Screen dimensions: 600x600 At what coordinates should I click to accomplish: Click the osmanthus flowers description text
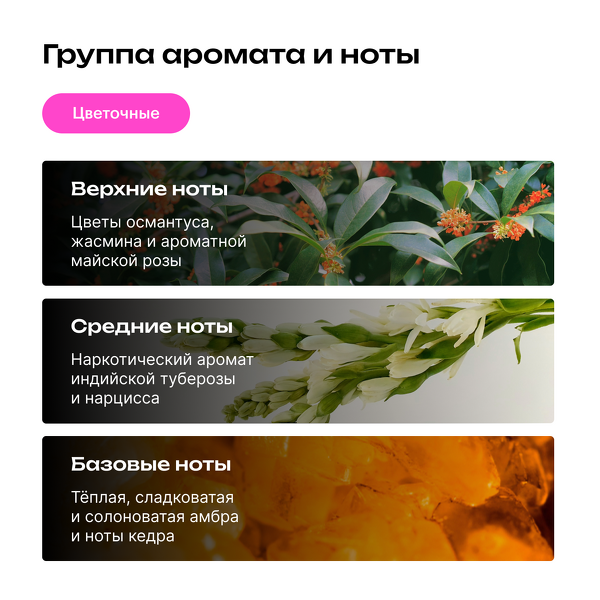pyautogui.click(x=158, y=241)
